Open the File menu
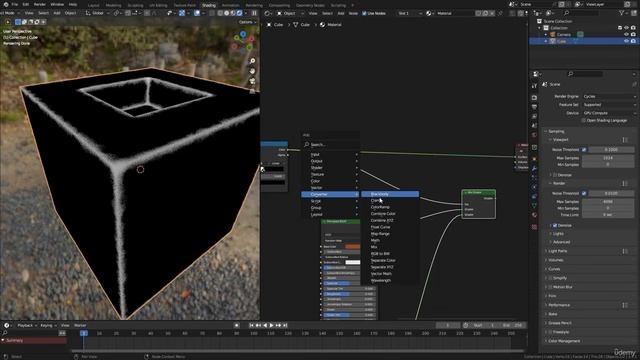The image size is (640, 360). coord(15,4)
